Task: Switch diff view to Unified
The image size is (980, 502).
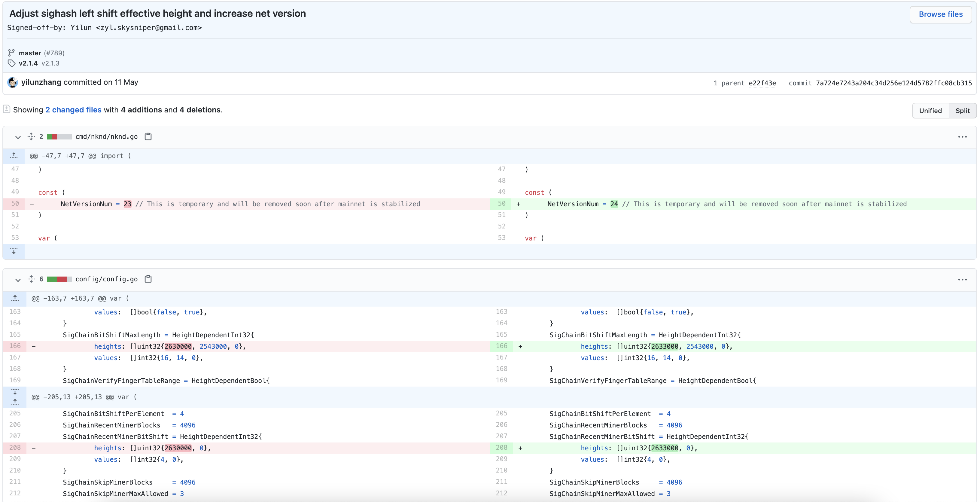Action: coord(930,111)
